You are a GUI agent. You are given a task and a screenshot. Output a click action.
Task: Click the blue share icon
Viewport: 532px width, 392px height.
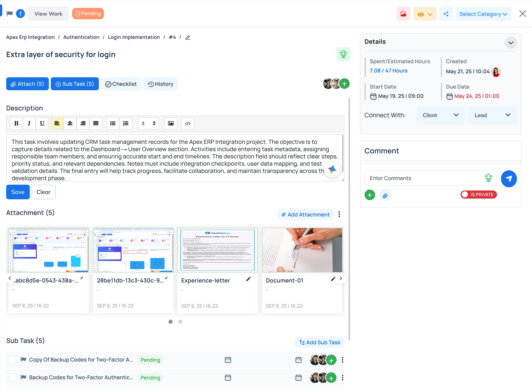(446, 14)
